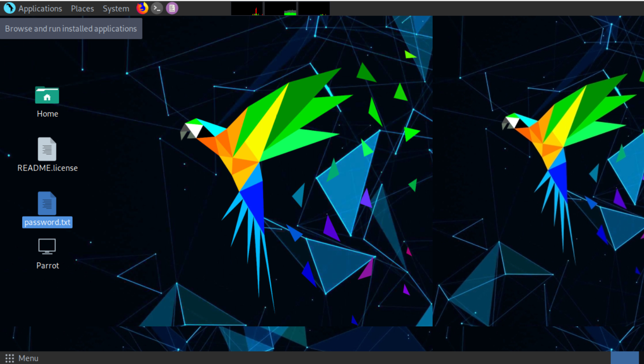
Task: Click the middle system monitor graph with green bars
Action: [280, 8]
